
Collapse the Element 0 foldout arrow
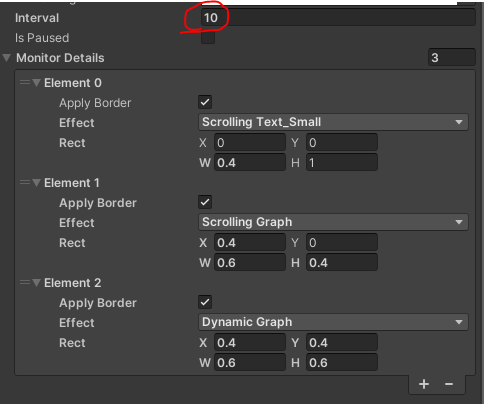coord(36,82)
